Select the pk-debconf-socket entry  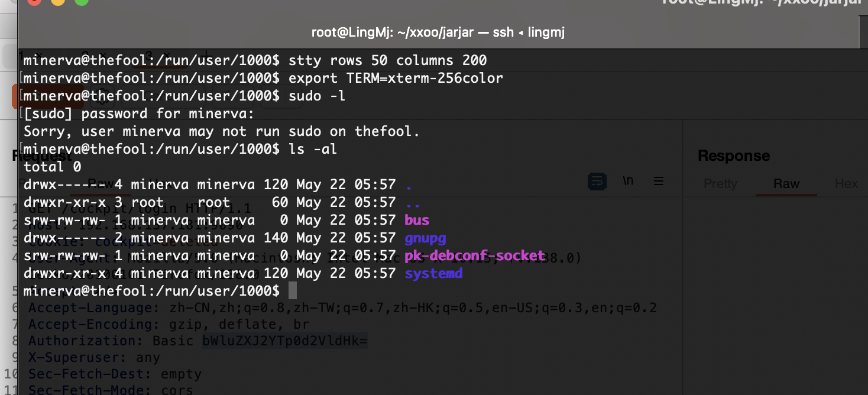[475, 255]
